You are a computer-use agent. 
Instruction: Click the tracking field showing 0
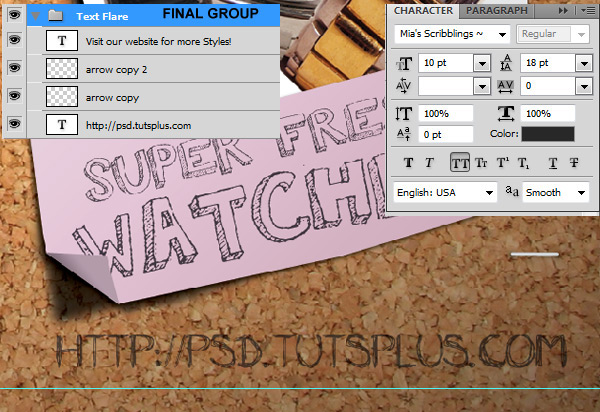[548, 86]
